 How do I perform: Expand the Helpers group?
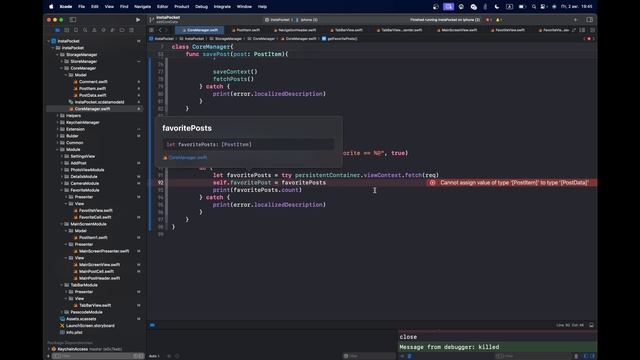coord(58,116)
